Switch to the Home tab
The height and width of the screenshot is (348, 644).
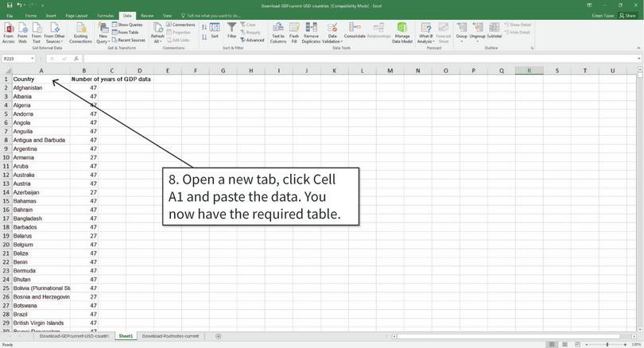coord(31,16)
